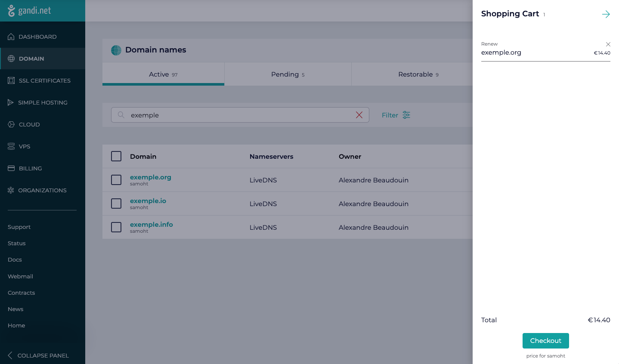The image size is (619, 364).
Task: Open the Restorable domains tab
Action: click(418, 74)
